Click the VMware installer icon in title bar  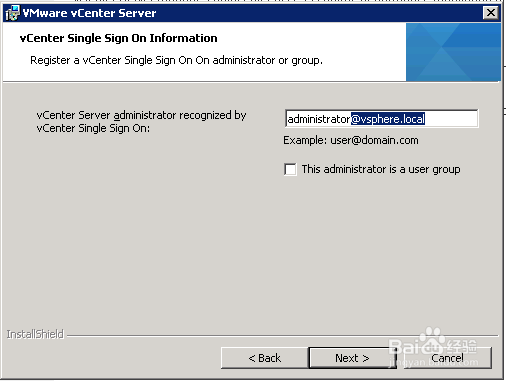[x=13, y=13]
